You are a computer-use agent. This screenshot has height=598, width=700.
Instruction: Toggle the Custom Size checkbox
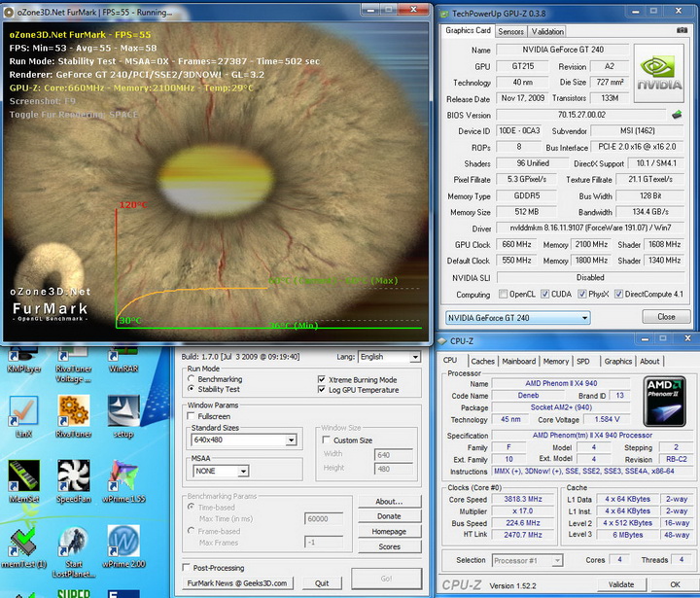326,440
